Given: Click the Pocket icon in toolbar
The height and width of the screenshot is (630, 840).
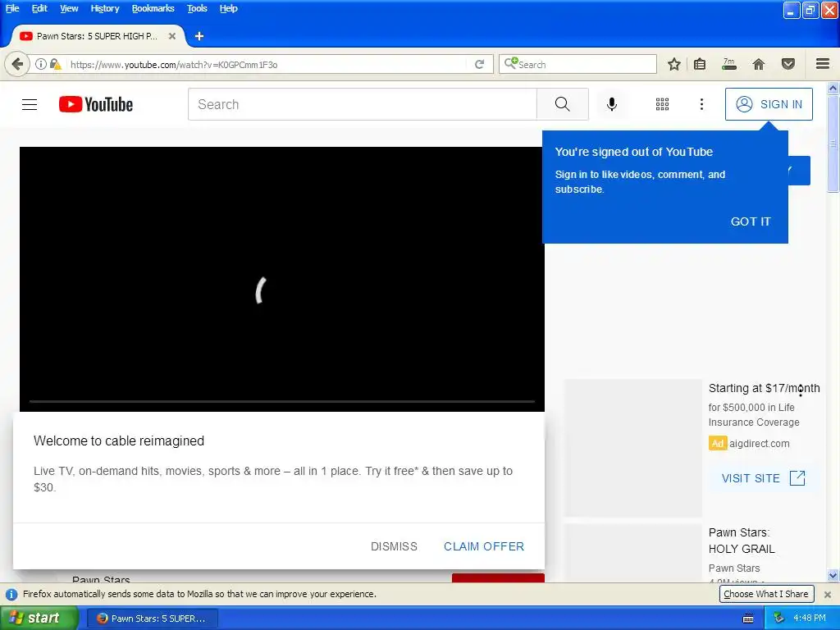Looking at the screenshot, I should click(x=788, y=64).
